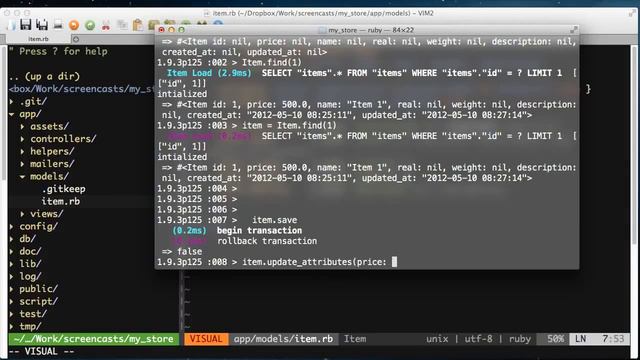Viewport: 640px width, 360px height.
Task: Click the terminal window fullscreen arrows icon
Action: pyautogui.click(x=573, y=30)
